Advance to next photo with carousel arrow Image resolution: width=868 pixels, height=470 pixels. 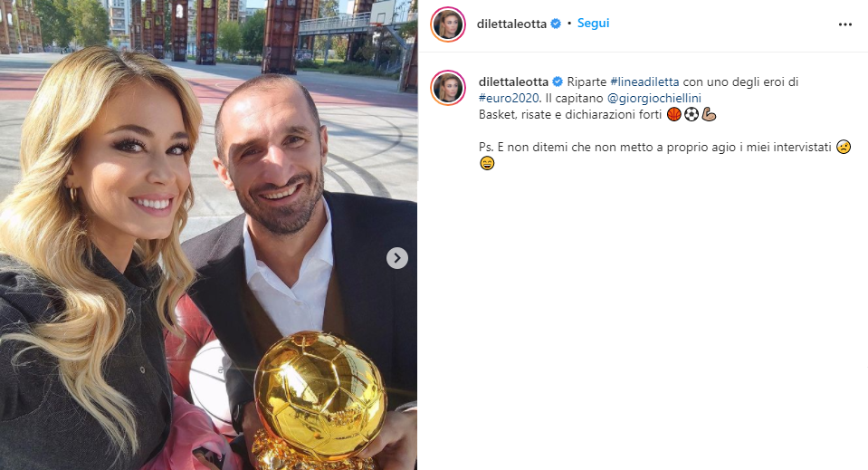coord(397,258)
